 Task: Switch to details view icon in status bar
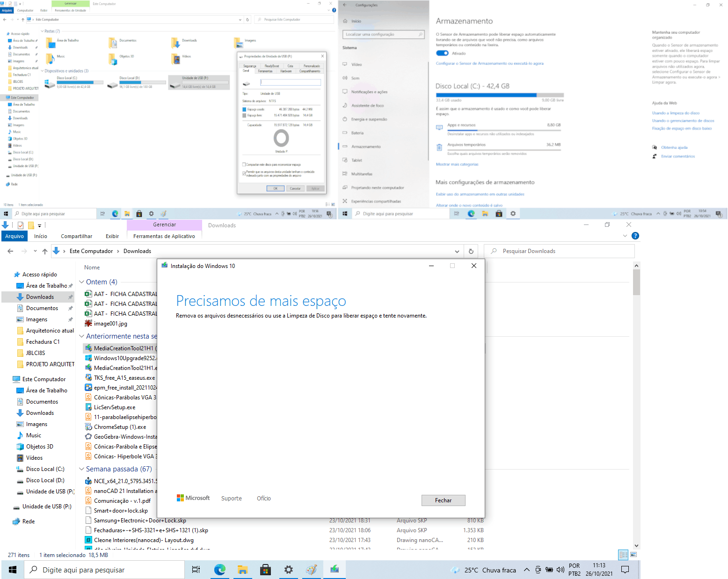(x=623, y=555)
